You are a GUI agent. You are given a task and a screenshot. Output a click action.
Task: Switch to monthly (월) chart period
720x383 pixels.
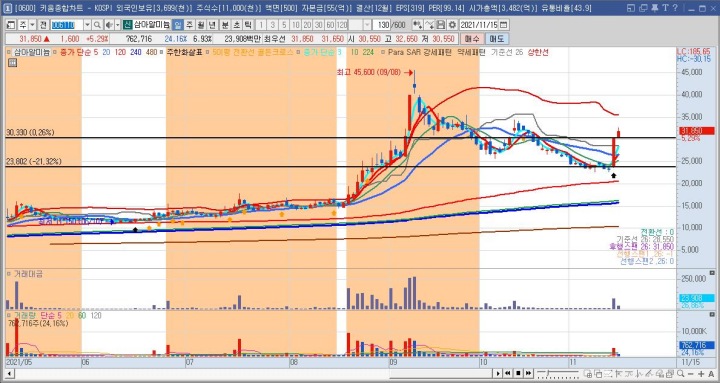pos(201,25)
